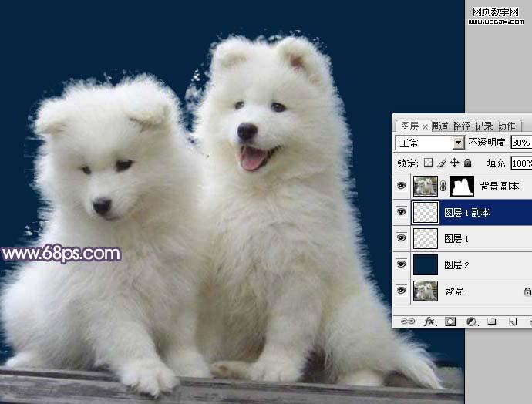Toggle lock position move icon

click(x=454, y=163)
